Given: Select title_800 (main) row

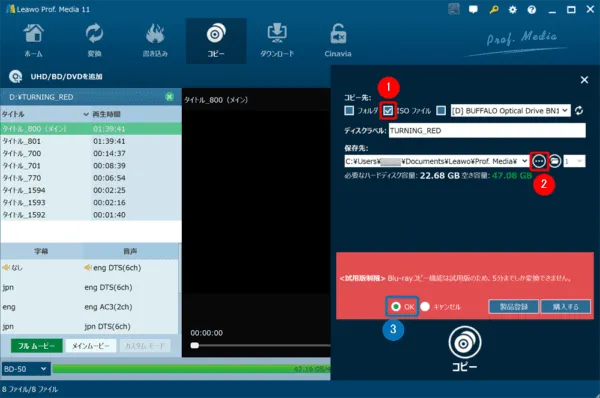Looking at the screenshot, I should [91, 129].
